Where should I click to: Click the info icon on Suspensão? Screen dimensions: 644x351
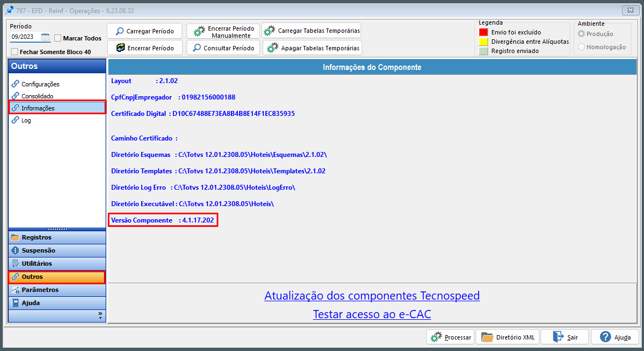click(15, 250)
